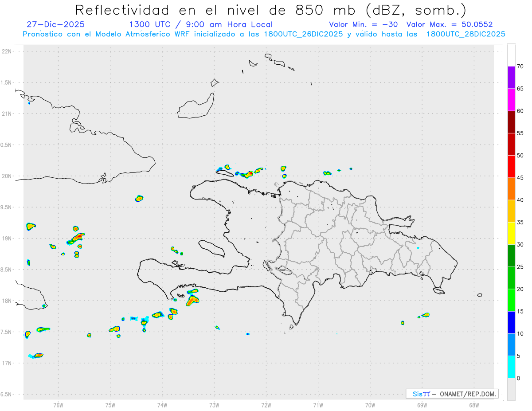Click the "70W" longitude axis label

[370, 405]
